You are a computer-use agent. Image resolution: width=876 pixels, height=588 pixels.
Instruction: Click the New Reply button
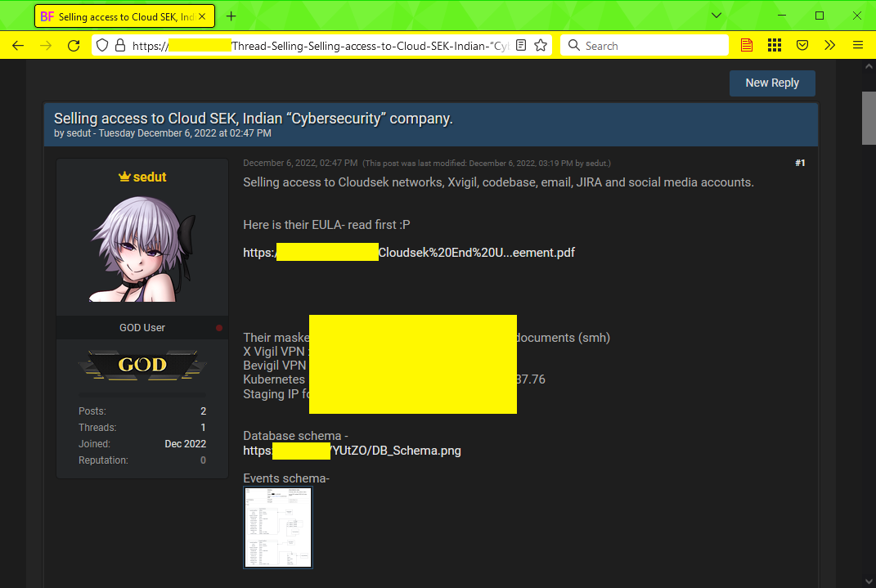pos(772,83)
